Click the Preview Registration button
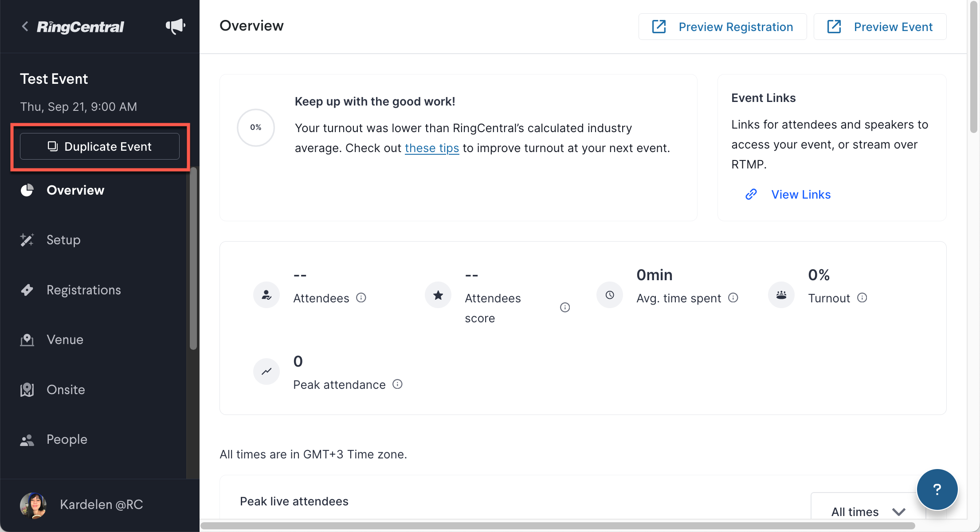 [x=722, y=27]
